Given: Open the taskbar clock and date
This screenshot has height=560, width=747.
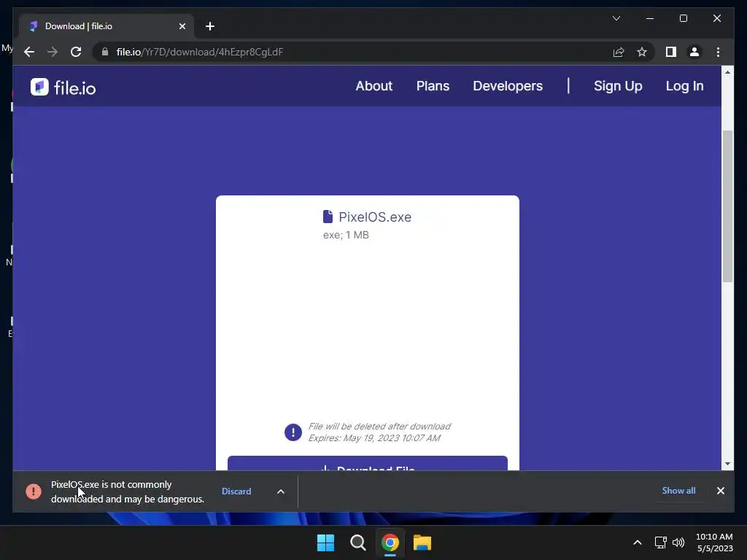Looking at the screenshot, I should [x=714, y=542].
